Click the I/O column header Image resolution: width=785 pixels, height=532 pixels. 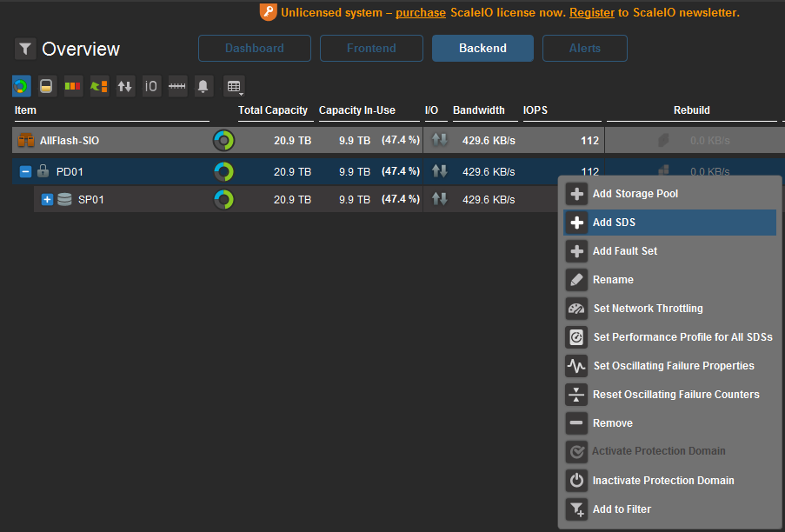(431, 110)
